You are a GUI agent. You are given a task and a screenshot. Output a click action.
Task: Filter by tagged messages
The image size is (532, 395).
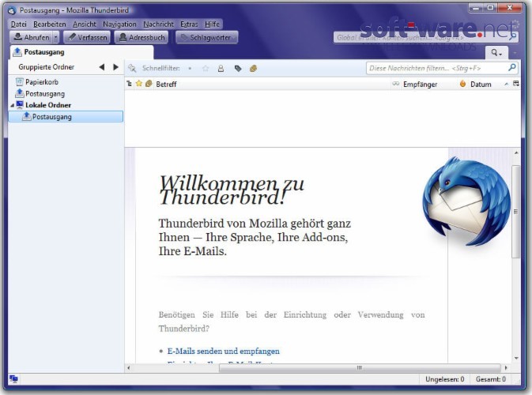[x=238, y=69]
